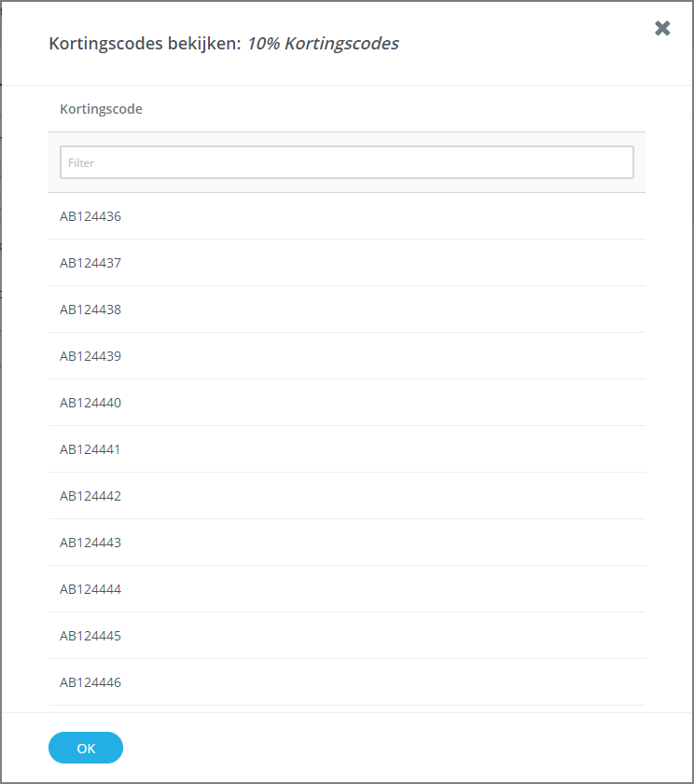Image resolution: width=694 pixels, height=784 pixels.
Task: Select discount code AB124438
Action: [90, 309]
